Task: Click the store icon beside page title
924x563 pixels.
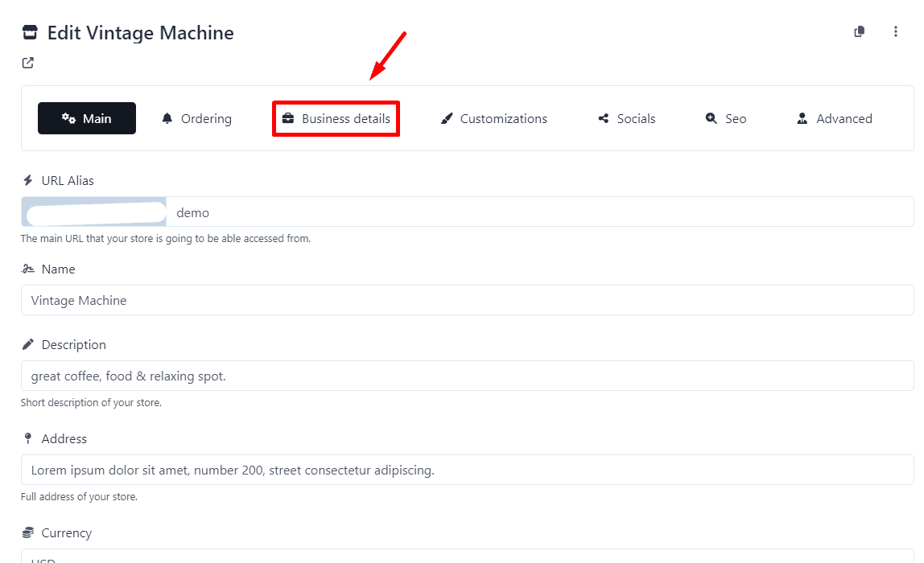Action: (x=30, y=33)
